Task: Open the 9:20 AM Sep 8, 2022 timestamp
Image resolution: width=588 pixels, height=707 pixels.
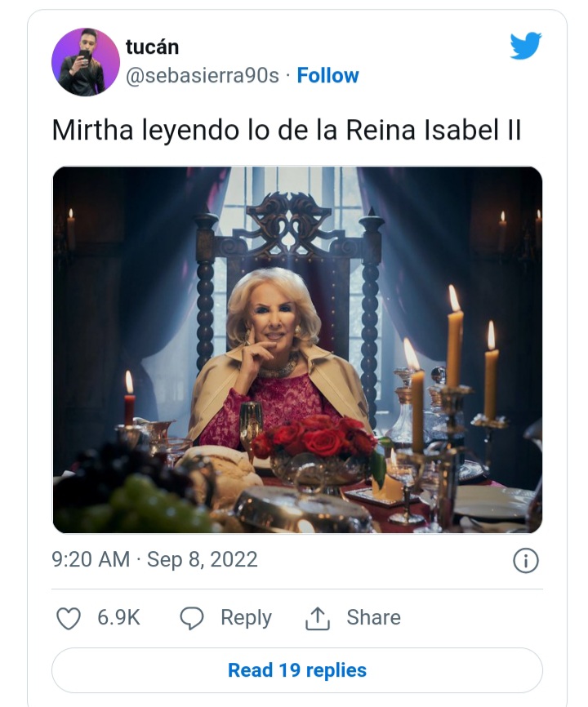Action: (x=154, y=559)
